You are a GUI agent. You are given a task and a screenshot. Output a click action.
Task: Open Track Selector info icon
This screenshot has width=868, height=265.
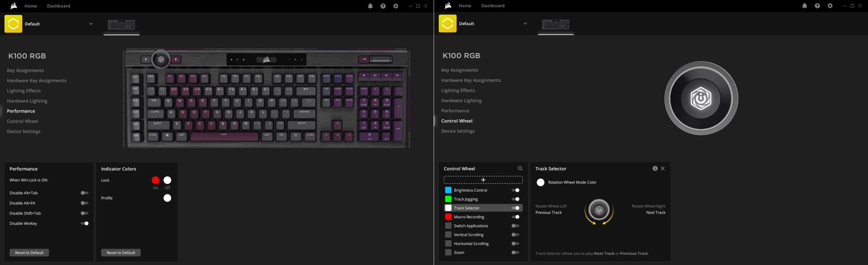[655, 169]
